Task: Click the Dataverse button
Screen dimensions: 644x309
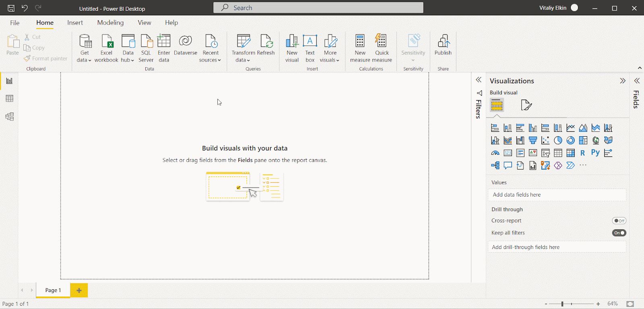Action: (x=186, y=45)
